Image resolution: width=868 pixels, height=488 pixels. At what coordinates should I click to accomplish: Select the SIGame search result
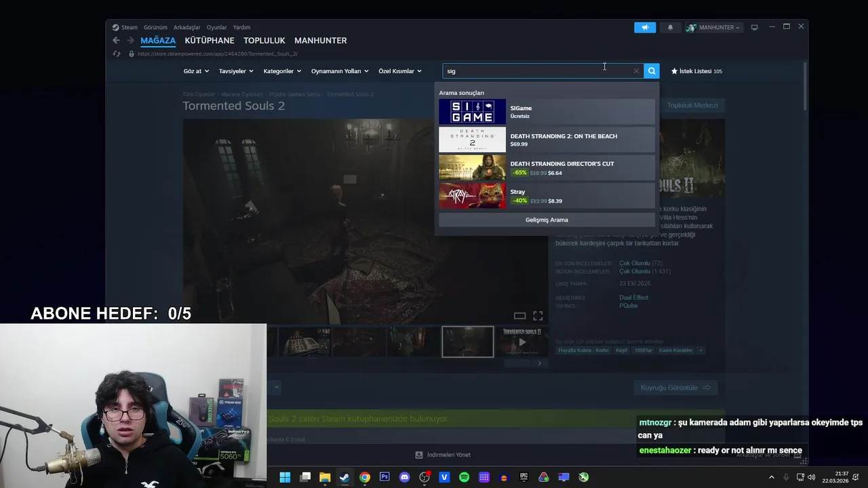pyautogui.click(x=547, y=112)
